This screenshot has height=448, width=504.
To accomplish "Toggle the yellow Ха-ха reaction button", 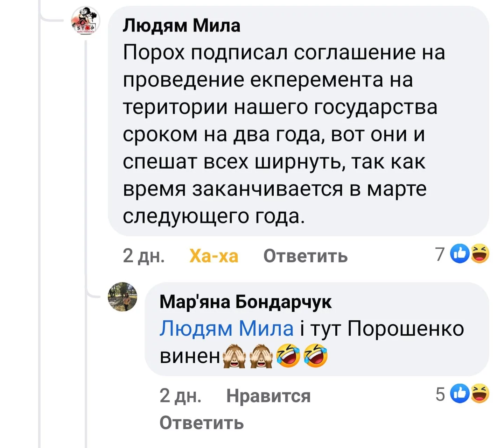I will coord(213,256).
